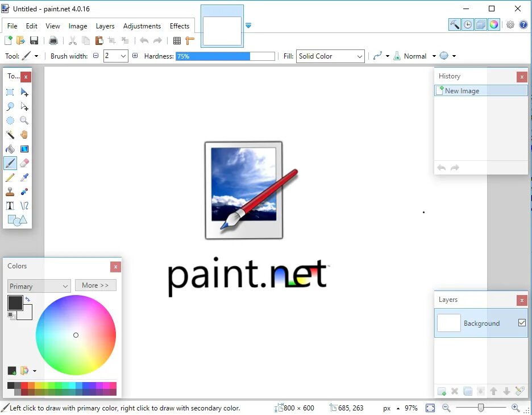Toggle the pixel grid icon
The image size is (532, 415).
tap(177, 41)
